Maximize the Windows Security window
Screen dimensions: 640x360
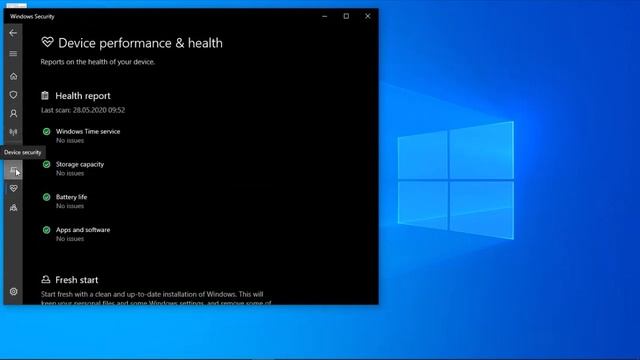(346, 16)
